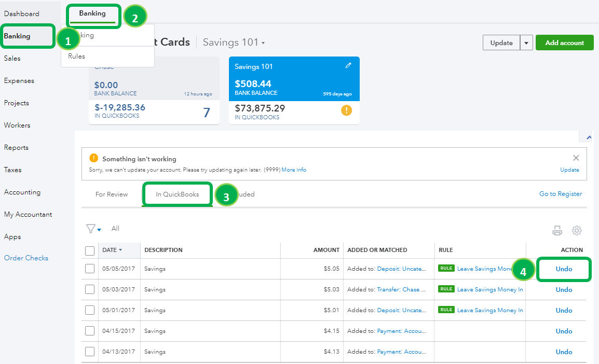Image resolution: width=599 pixels, height=364 pixels.
Task: Open Accounting in the sidebar
Action: pos(22,192)
